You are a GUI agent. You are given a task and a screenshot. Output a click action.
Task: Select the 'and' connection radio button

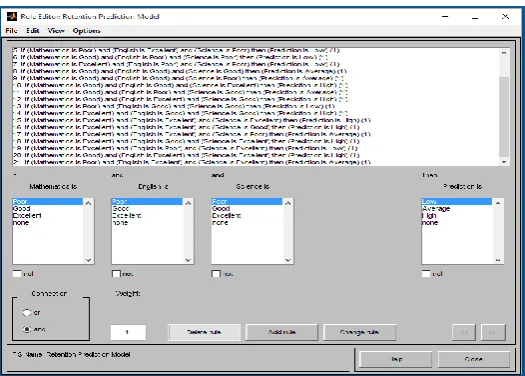[27, 329]
